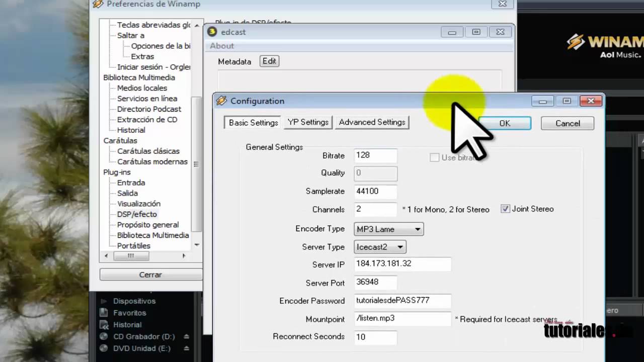Click the preferences tree horizontal scrollbar thumb

click(131, 256)
